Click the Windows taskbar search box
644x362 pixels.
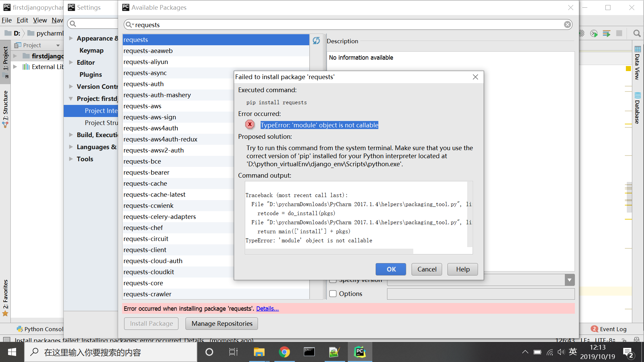pyautogui.click(x=111, y=352)
